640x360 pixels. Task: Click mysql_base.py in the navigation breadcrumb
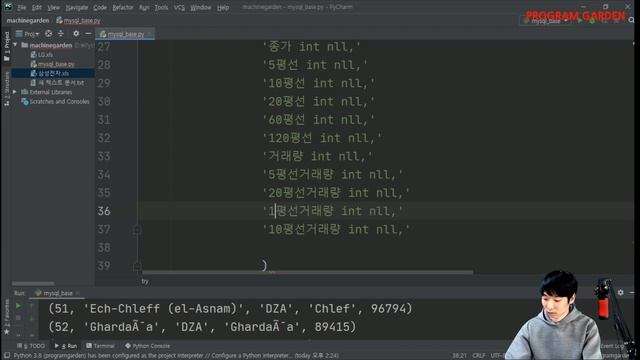click(x=78, y=20)
